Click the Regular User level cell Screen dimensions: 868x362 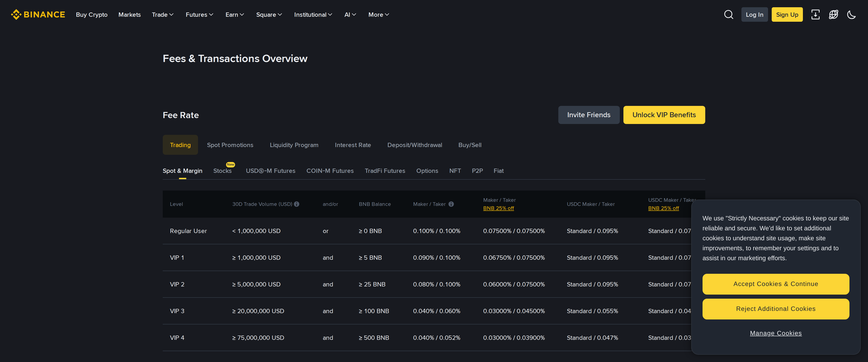point(188,231)
